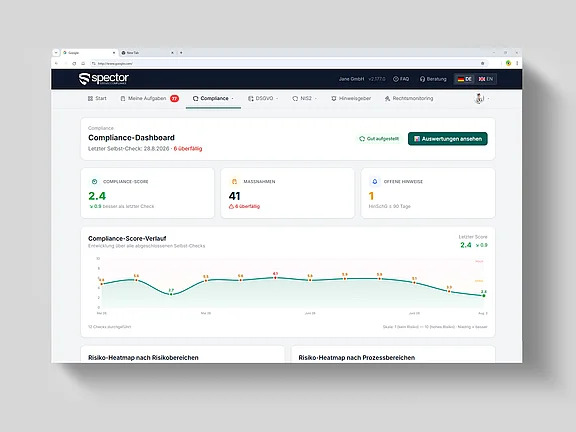Click Risiko-Heatmap nach Prozessbereichen heading

pos(357,357)
